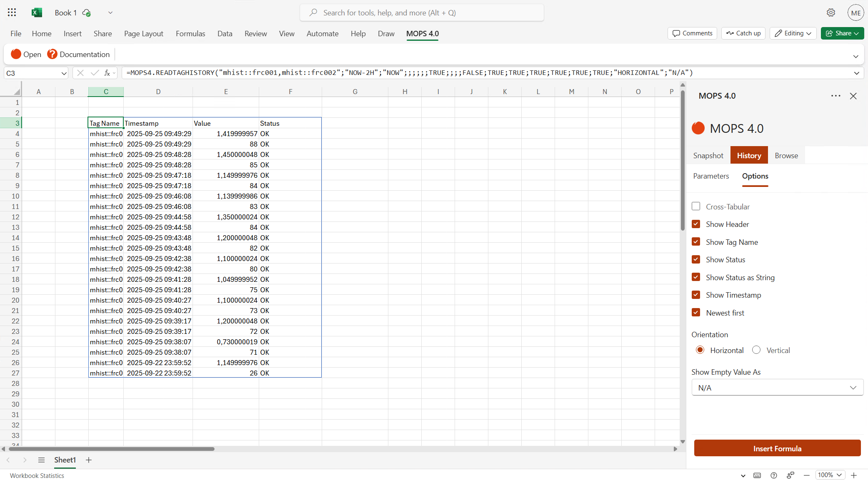This screenshot has width=868, height=480.
Task: Open the Name Box dropdown showing C3
Action: [x=63, y=73]
